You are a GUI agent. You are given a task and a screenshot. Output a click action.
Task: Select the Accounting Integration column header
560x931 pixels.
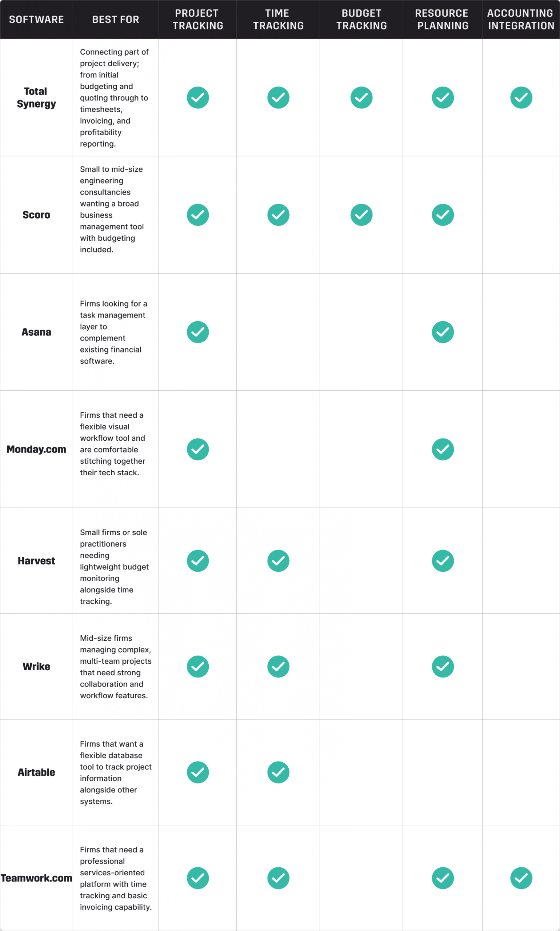point(521,19)
